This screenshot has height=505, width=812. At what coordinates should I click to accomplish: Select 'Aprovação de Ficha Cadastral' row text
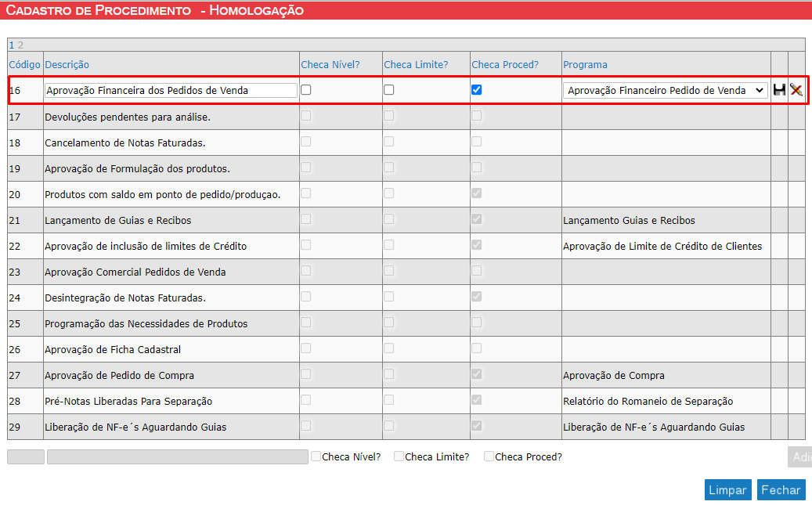point(113,350)
